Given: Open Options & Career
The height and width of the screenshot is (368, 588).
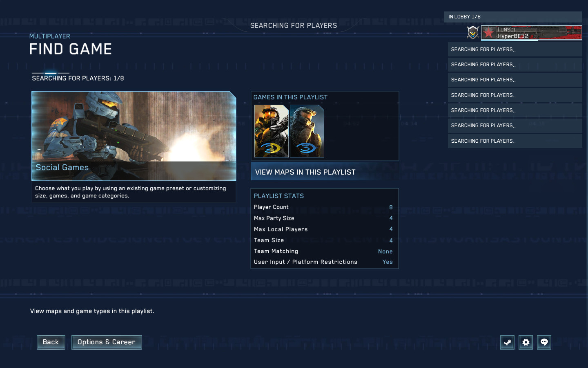Looking at the screenshot, I should (x=107, y=342).
